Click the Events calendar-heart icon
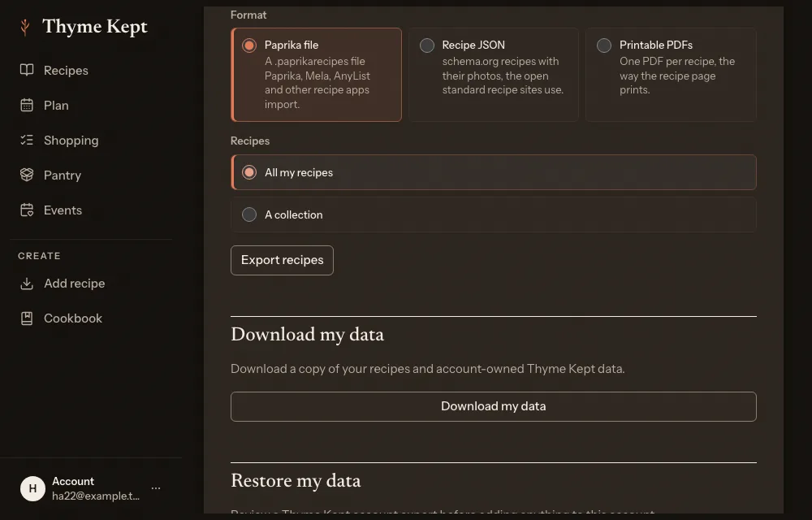Screen dimensions: 812x520 (27, 210)
